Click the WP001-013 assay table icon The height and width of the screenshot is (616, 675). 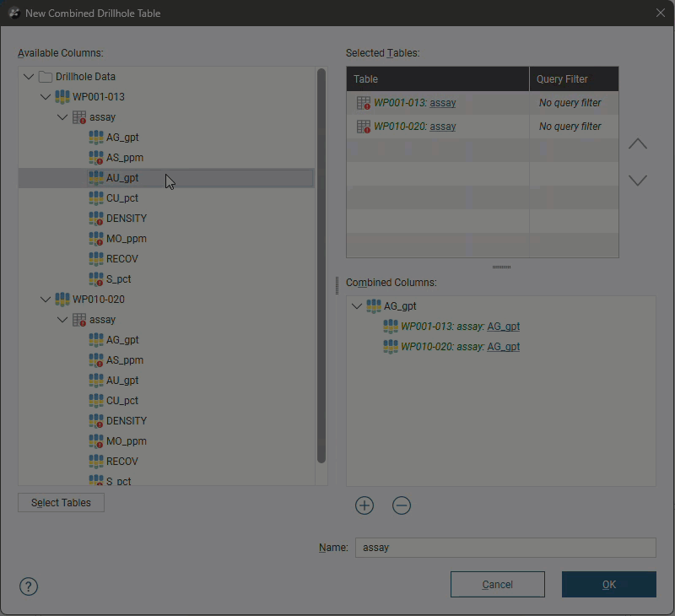[x=79, y=117]
